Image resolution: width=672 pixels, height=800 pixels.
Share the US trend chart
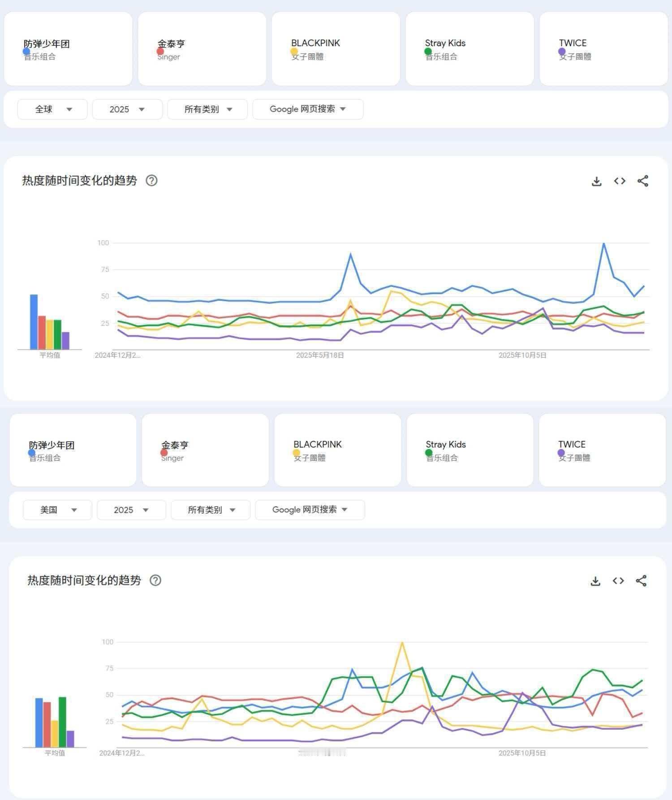[x=641, y=580]
